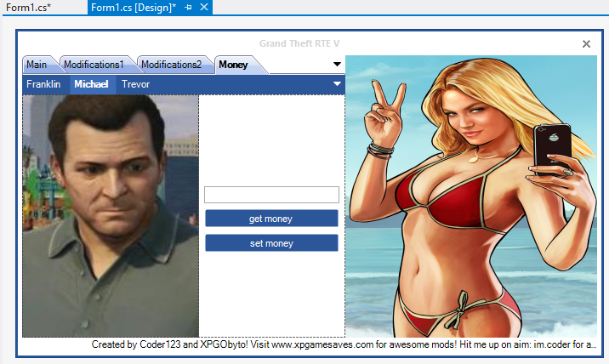Expand the outer tab list dropdown arrow

pos(337,64)
